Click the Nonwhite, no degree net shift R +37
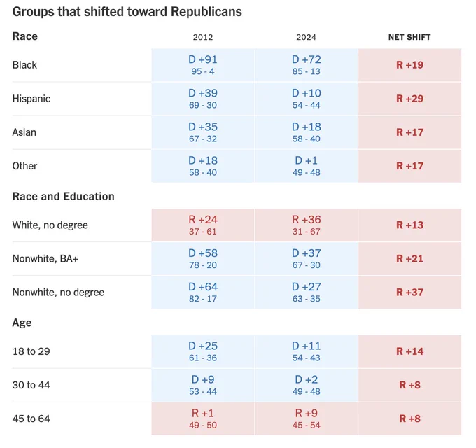Viewport: 476px width, 448px height. [409, 292]
